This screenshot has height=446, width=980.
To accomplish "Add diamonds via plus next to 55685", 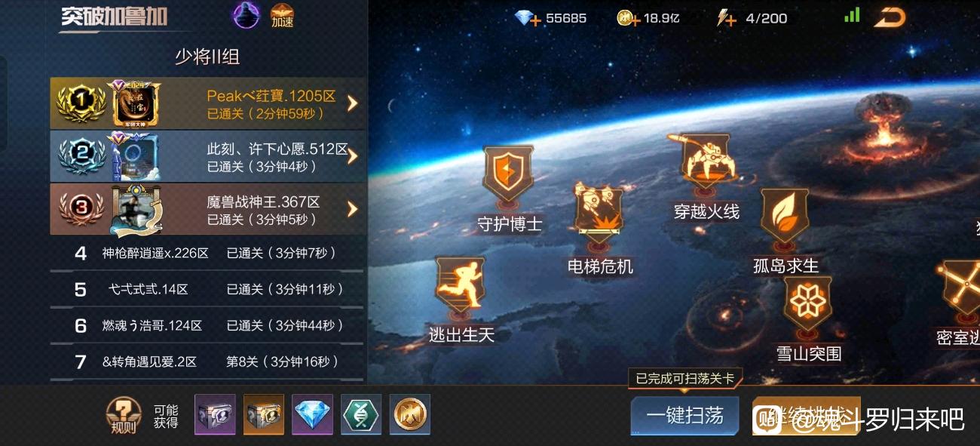I will pyautogui.click(x=535, y=20).
